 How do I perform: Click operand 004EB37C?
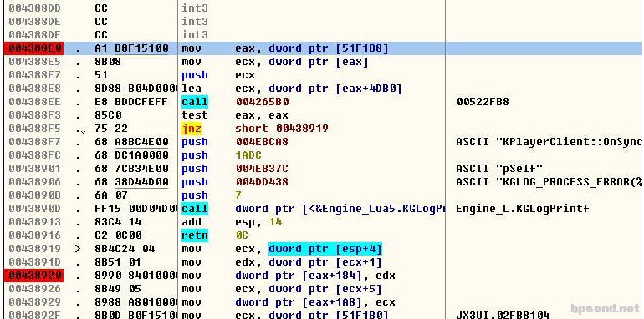262,169
